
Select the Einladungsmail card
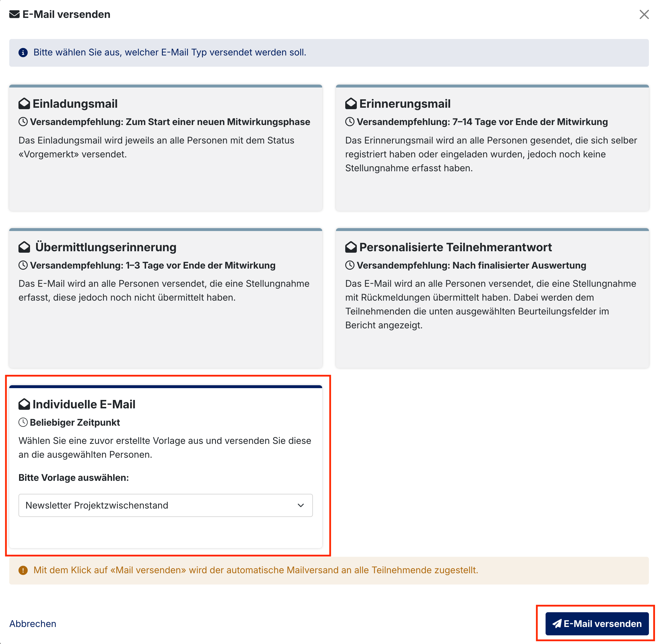(x=166, y=148)
